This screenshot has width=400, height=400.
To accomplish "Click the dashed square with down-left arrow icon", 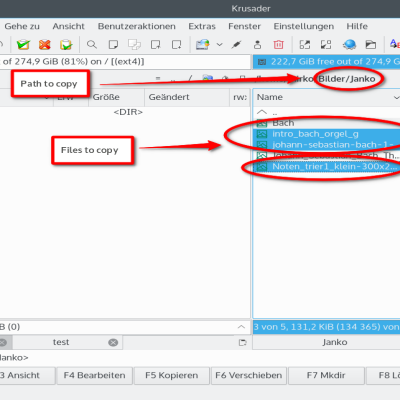I will click(x=326, y=44).
